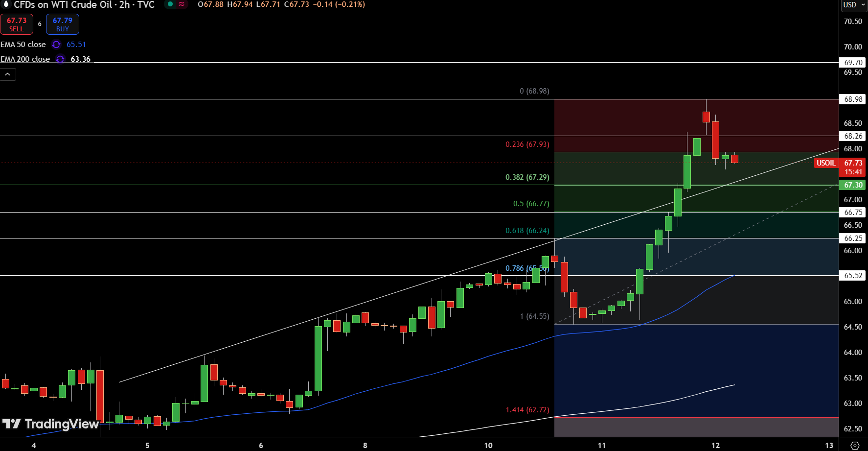The width and height of the screenshot is (868, 451).
Task: Click the 69.70 horizontal line price label
Action: [x=853, y=63]
